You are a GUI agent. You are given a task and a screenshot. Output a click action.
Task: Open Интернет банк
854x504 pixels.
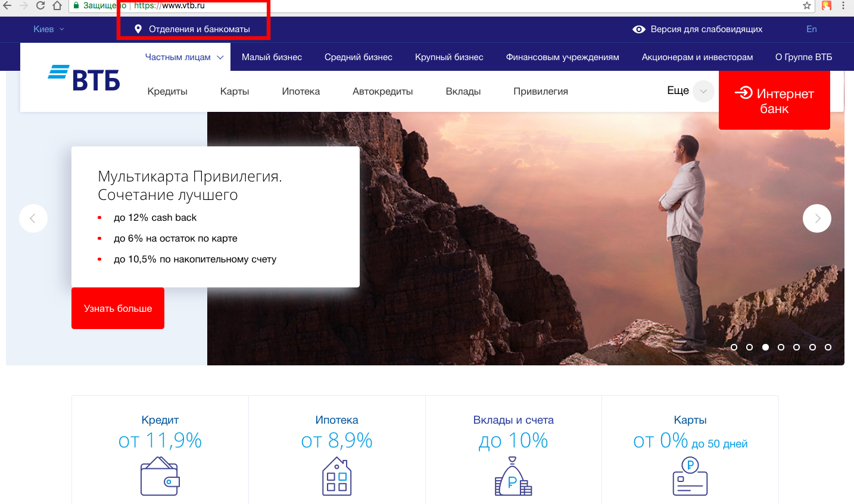[774, 101]
